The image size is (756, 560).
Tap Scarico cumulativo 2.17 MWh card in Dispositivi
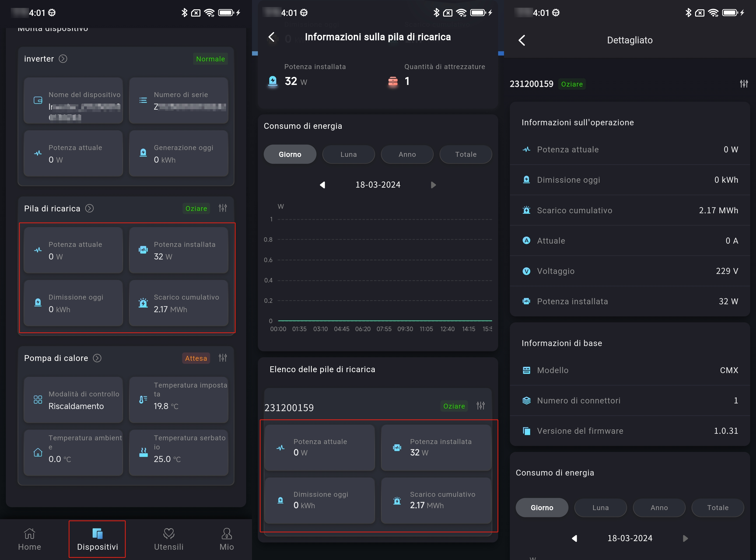pyautogui.click(x=178, y=303)
